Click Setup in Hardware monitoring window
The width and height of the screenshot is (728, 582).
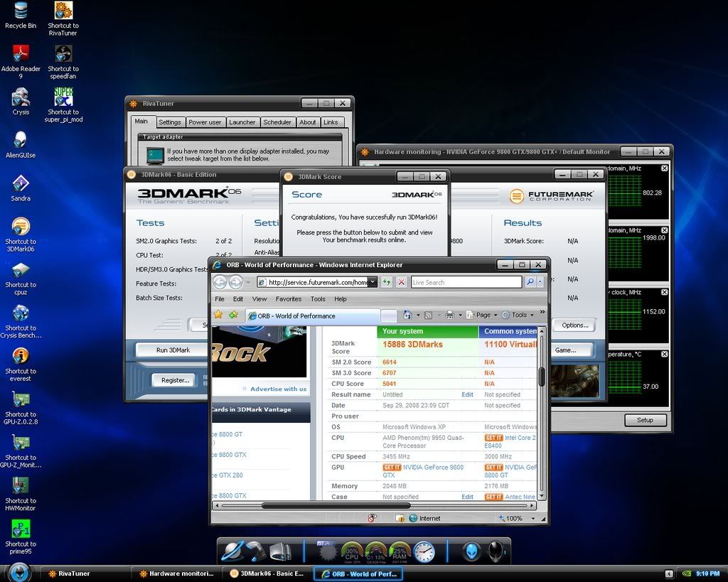645,420
